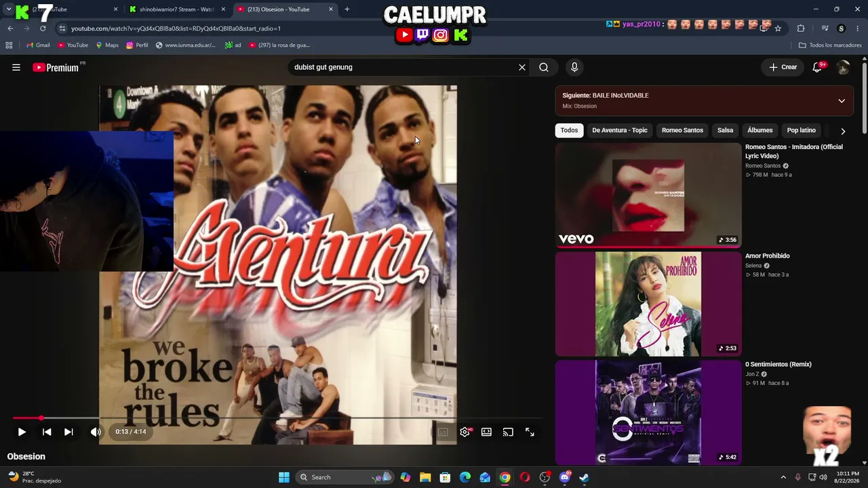Viewport: 868px width, 488px height.
Task: View site information icon in address bar
Action: pos(62,28)
